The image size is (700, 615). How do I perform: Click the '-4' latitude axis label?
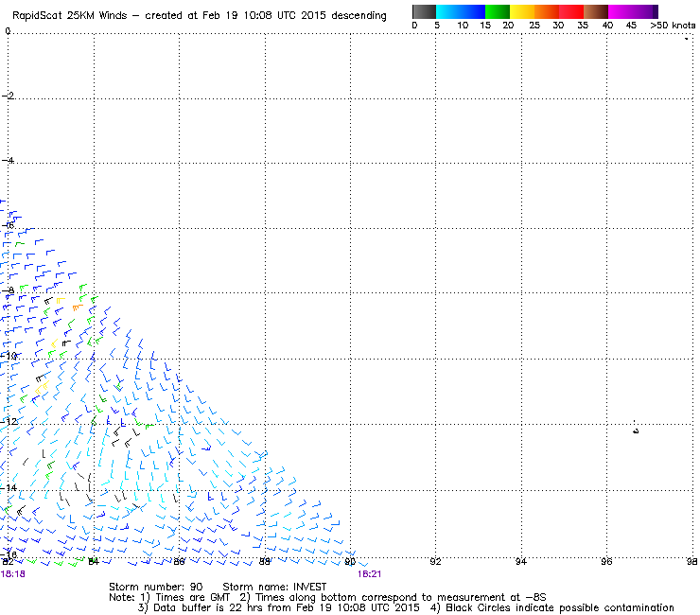(8, 160)
